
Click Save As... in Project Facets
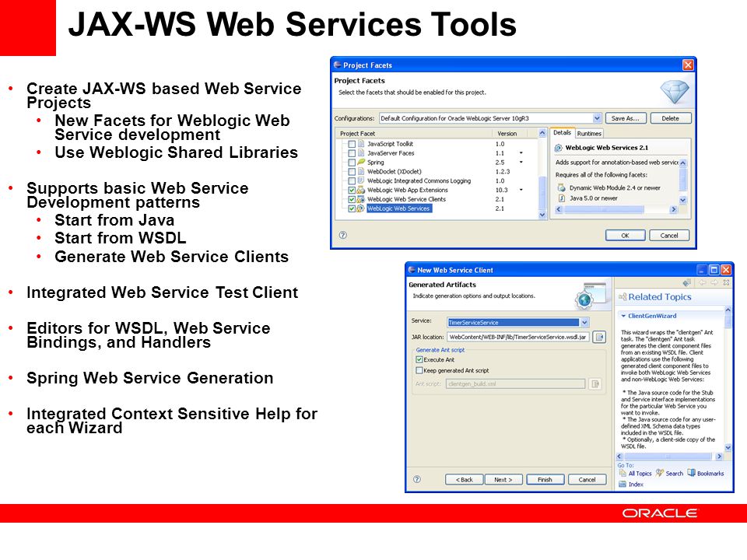pos(625,118)
